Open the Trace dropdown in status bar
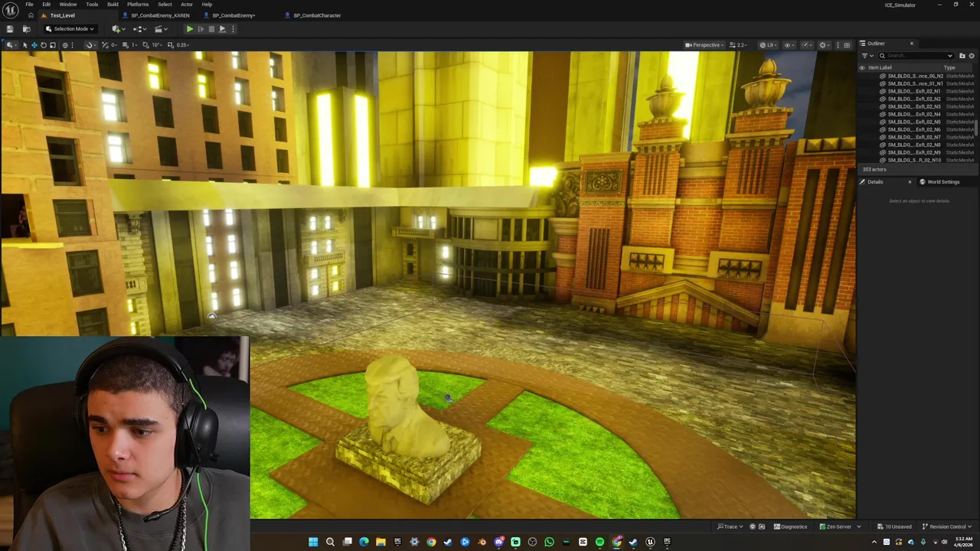This screenshot has width=980, height=551. [730, 527]
